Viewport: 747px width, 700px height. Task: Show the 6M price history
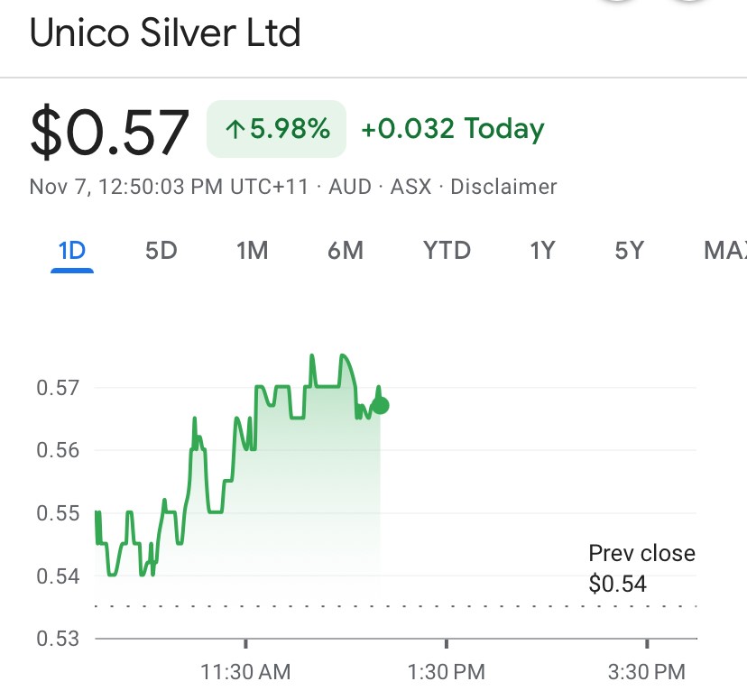click(x=346, y=250)
